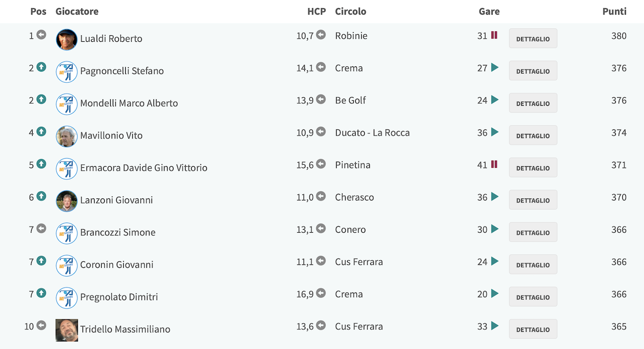Click the green up arrow for Lanzoni Giovanni

41,196
